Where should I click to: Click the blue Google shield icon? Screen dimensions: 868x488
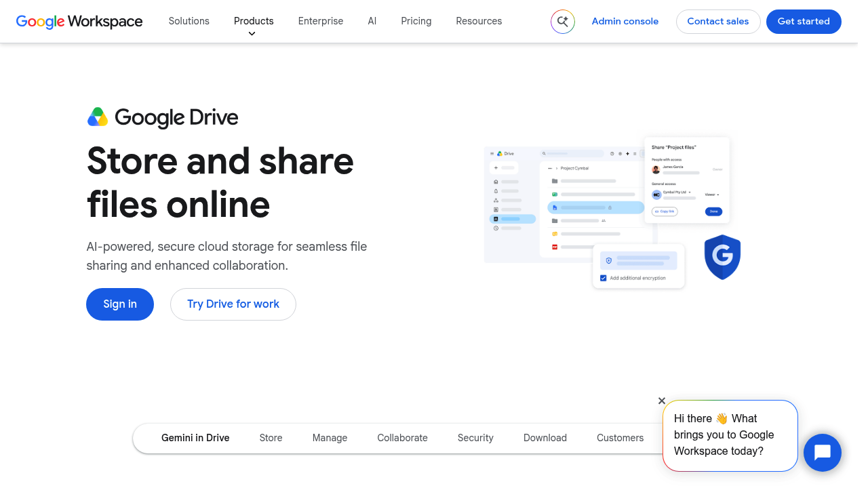722,257
